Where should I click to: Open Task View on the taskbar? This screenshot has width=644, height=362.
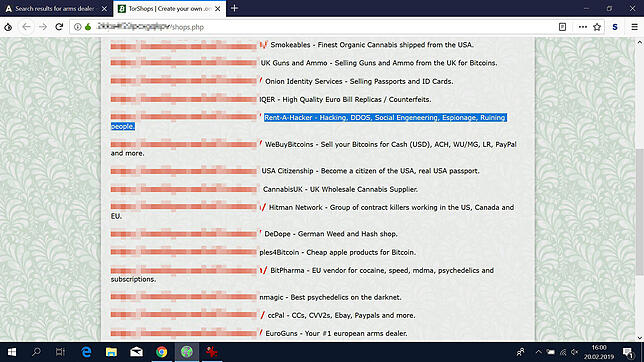click(60, 352)
